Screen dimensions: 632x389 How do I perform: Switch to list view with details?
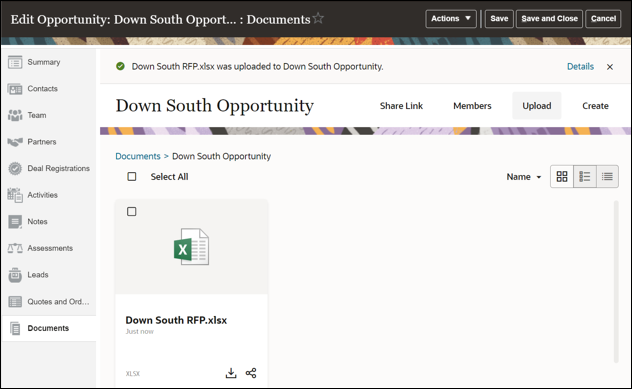click(585, 177)
